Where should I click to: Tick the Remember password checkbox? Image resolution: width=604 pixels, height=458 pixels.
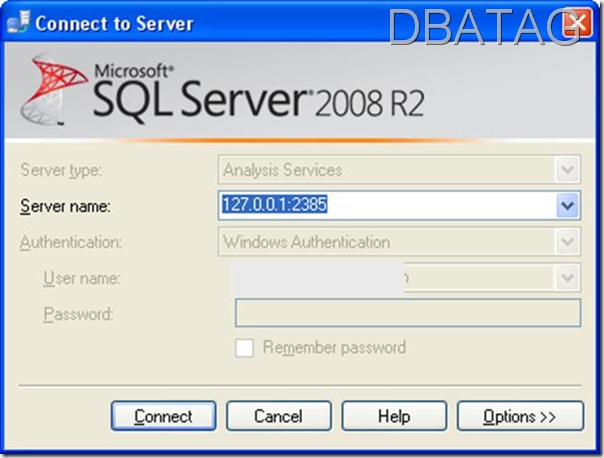244,348
